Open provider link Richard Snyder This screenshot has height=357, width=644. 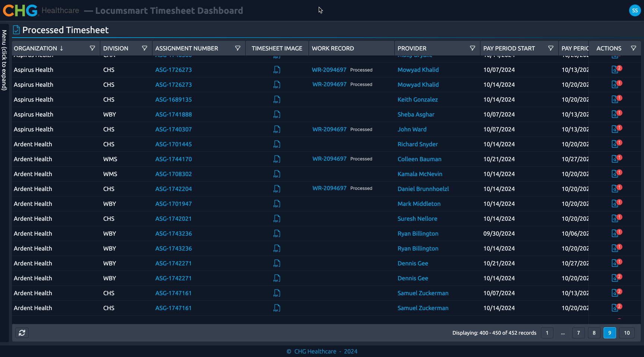pos(418,144)
